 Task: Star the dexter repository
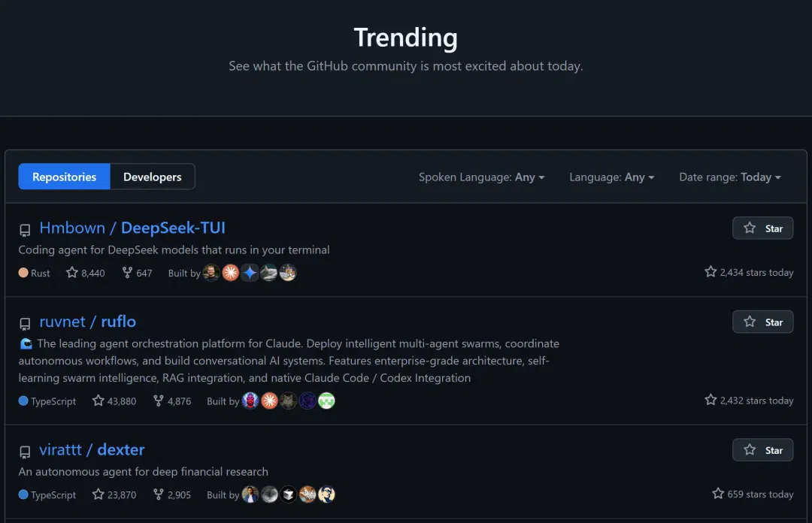click(762, 450)
